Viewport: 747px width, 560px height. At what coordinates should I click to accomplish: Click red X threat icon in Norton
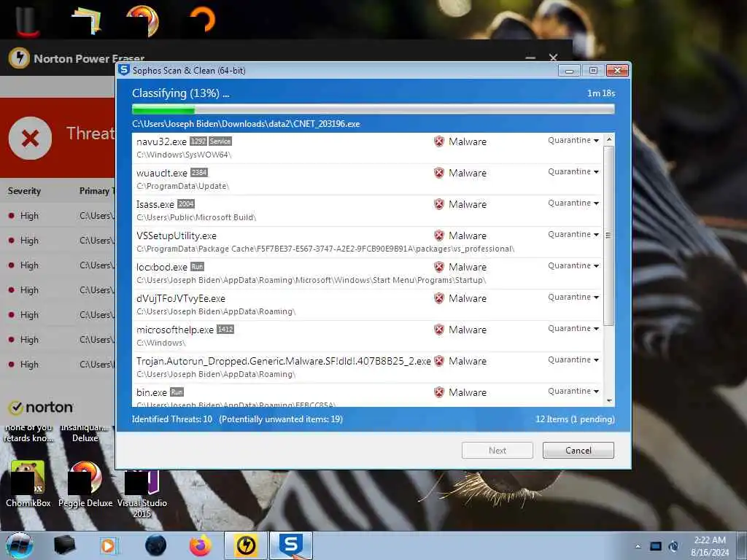click(x=30, y=139)
